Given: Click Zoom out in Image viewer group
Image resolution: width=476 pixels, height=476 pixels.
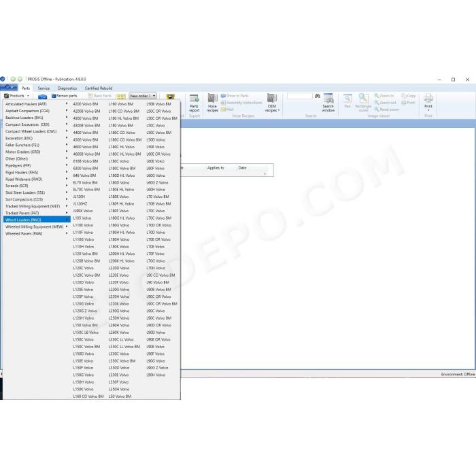Looking at the screenshot, I should click(386, 103).
